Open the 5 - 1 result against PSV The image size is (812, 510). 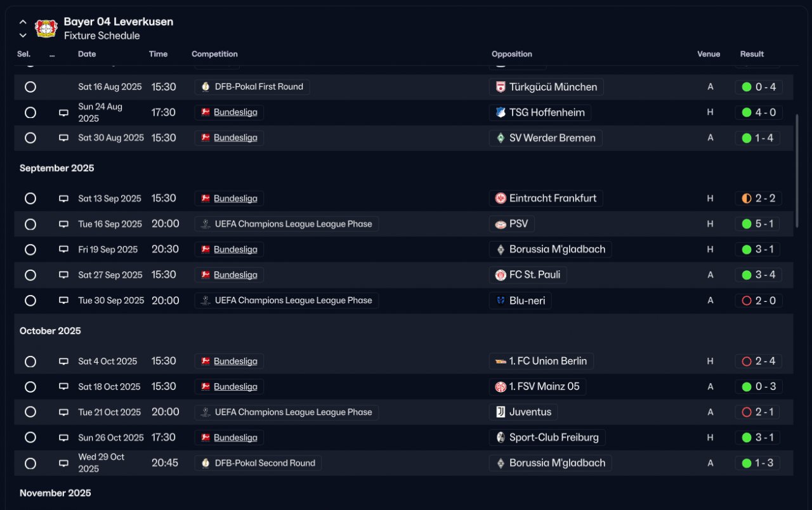(758, 224)
